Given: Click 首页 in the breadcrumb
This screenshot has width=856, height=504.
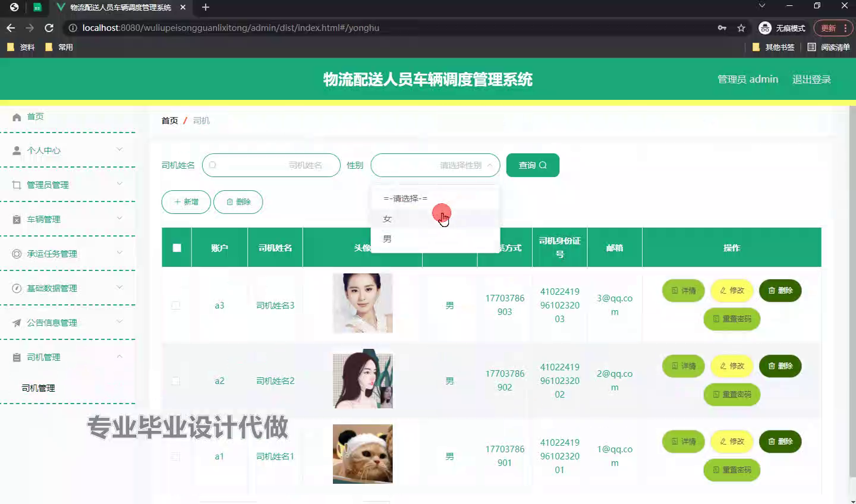Looking at the screenshot, I should click(169, 121).
